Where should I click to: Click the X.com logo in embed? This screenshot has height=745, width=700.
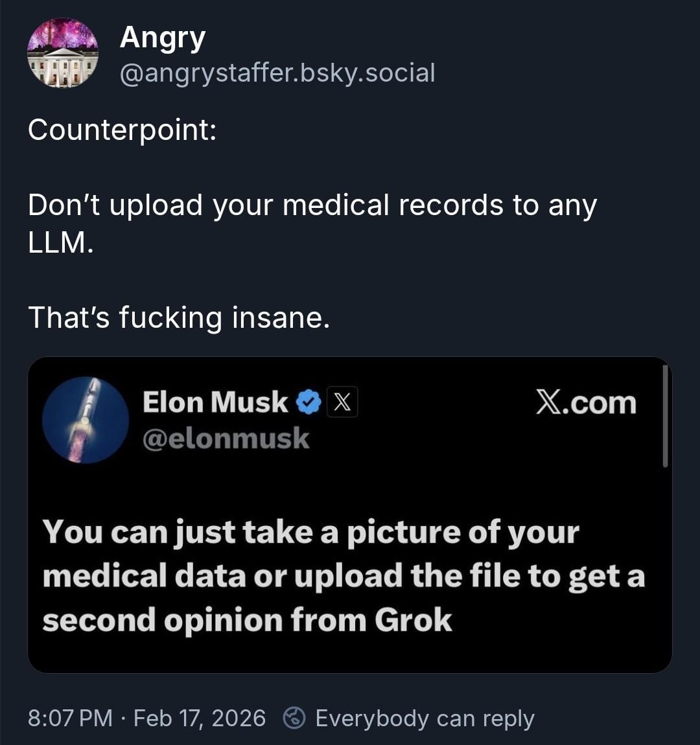tap(586, 402)
